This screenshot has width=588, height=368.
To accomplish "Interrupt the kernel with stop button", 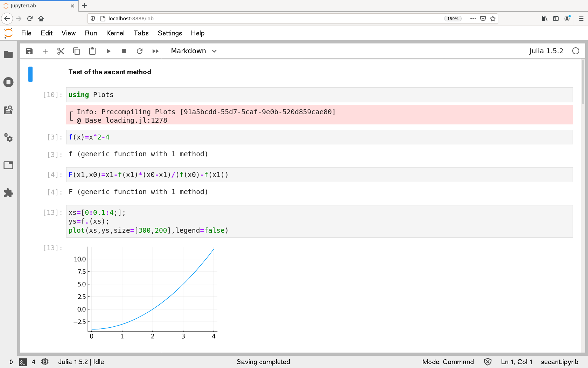I will tap(124, 51).
